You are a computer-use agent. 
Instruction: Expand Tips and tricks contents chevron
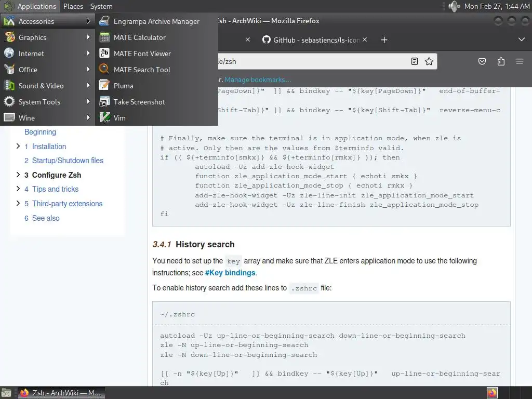click(x=18, y=189)
